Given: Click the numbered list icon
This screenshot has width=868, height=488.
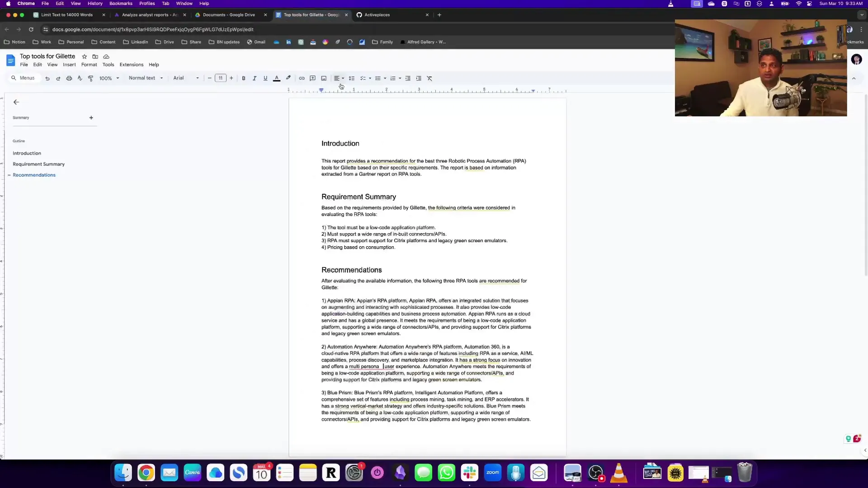Looking at the screenshot, I should click(x=393, y=78).
